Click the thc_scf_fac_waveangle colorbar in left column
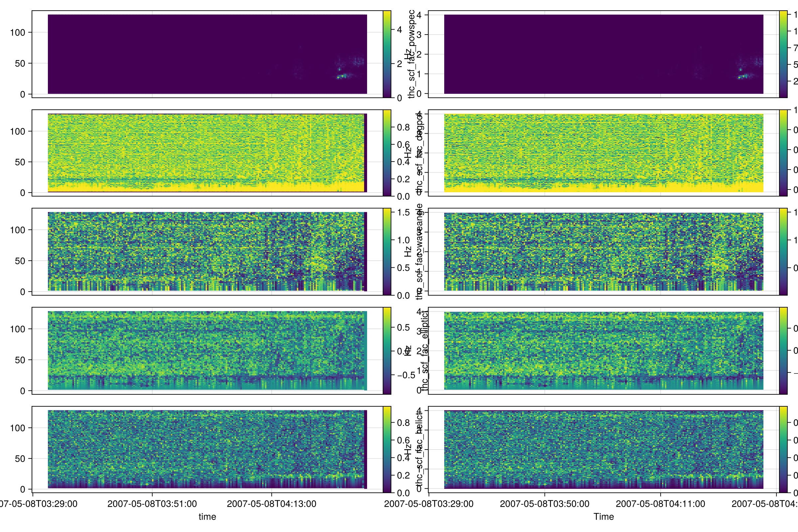Viewport: 798px width, 532px height. coord(387,252)
